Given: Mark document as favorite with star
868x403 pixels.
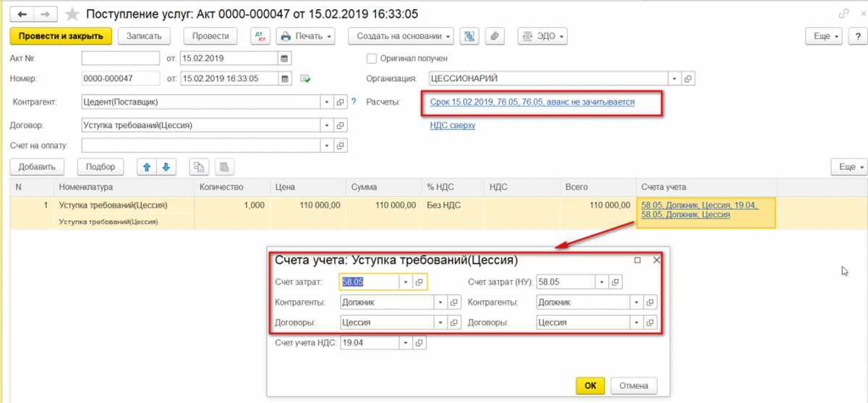Looking at the screenshot, I should tap(72, 14).
